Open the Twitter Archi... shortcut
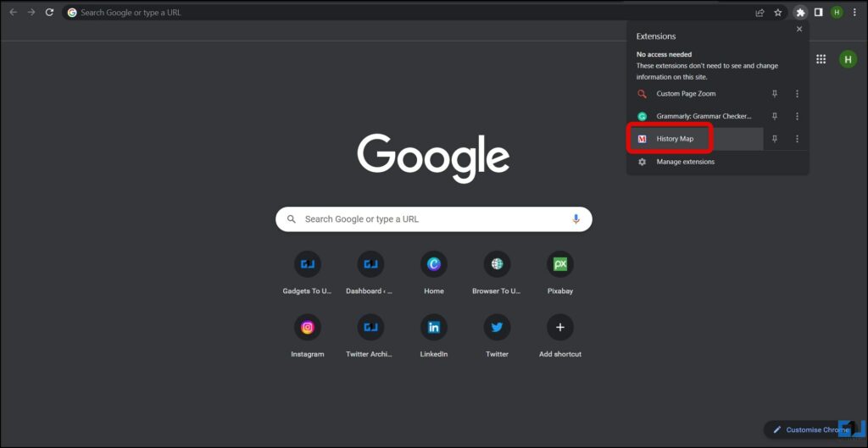Viewport: 868px width, 448px height. click(x=370, y=335)
